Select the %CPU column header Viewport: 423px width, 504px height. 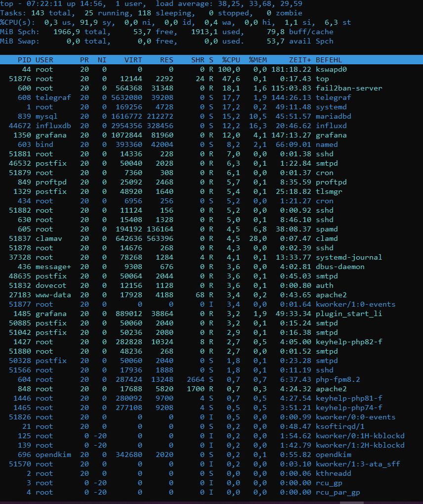click(231, 60)
